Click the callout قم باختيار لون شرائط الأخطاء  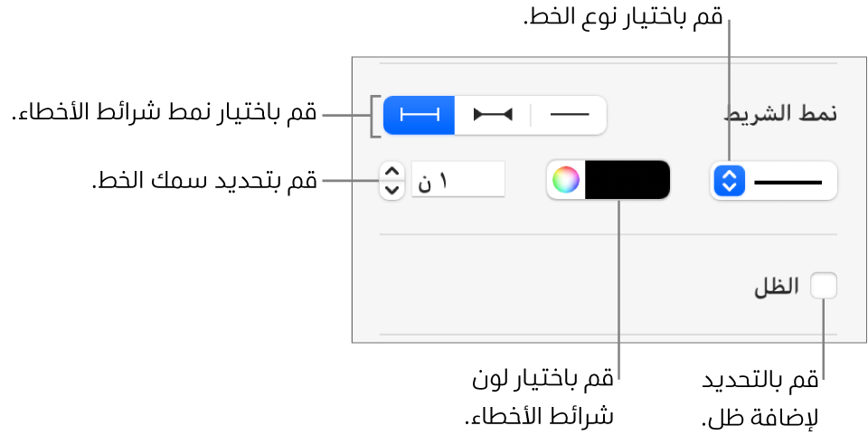coord(544,397)
